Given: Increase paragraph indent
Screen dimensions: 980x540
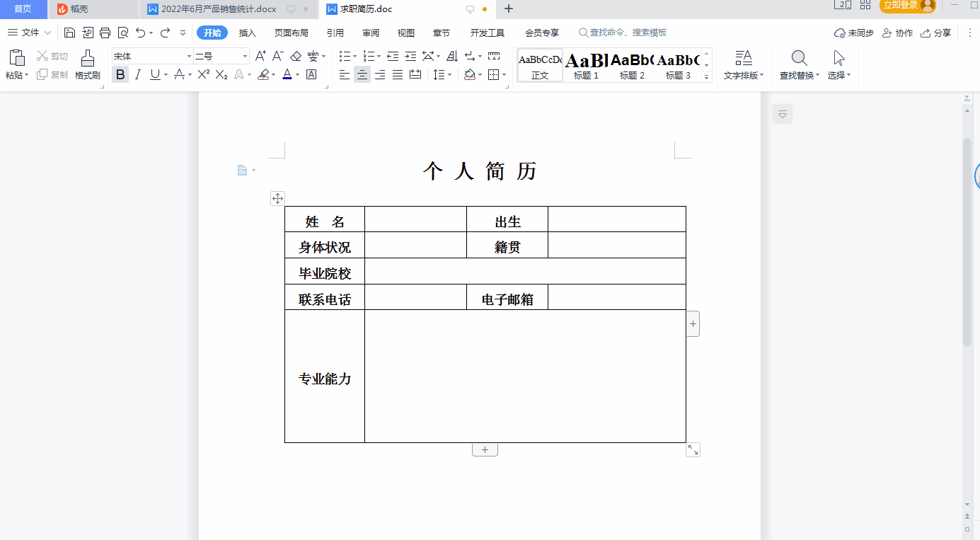Looking at the screenshot, I should coord(410,56).
